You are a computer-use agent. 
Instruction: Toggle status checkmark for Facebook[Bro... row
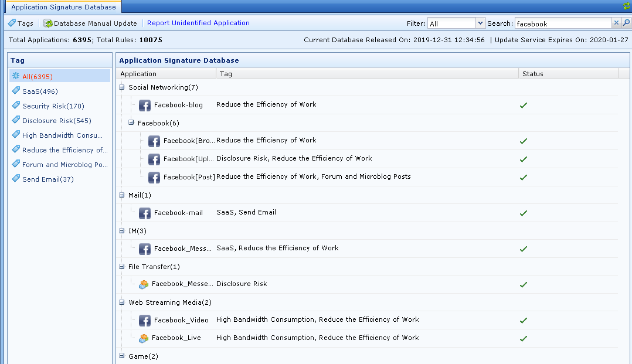coord(523,141)
